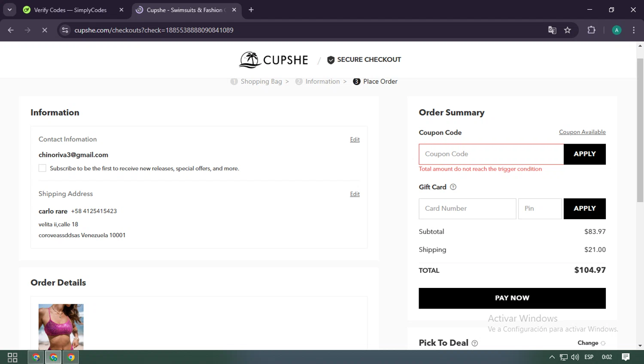Bookmark this page with star icon
Image resolution: width=644 pixels, height=364 pixels.
(568, 30)
